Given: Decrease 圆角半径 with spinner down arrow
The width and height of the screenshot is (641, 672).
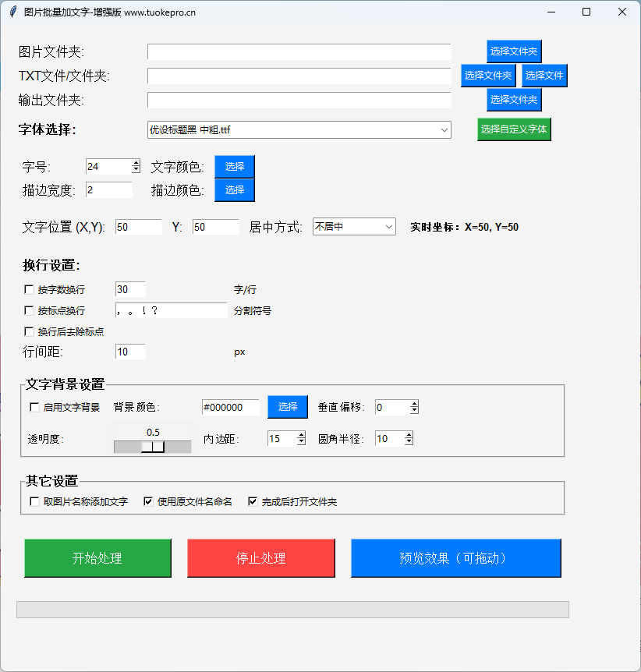Looking at the screenshot, I should (409, 442).
